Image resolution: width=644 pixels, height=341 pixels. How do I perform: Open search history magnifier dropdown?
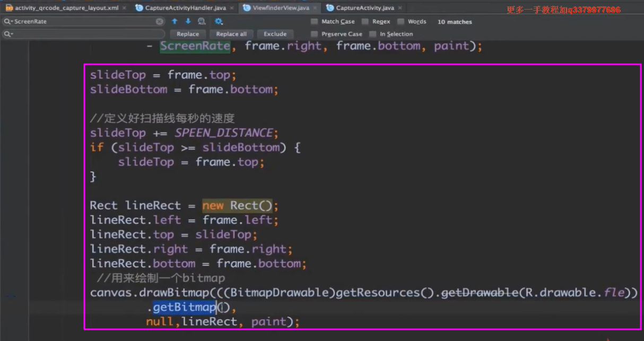coord(8,22)
